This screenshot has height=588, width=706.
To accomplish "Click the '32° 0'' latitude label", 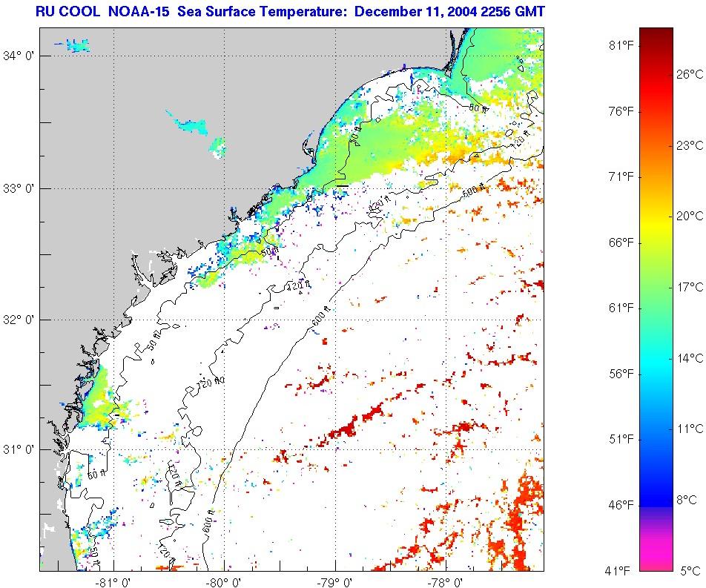I will coord(19,320).
